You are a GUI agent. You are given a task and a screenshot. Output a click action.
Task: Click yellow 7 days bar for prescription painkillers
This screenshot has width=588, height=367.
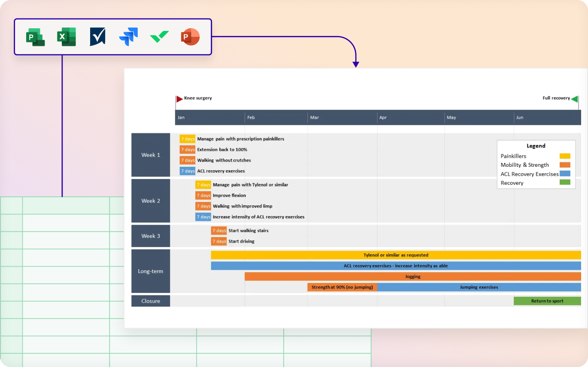point(188,139)
